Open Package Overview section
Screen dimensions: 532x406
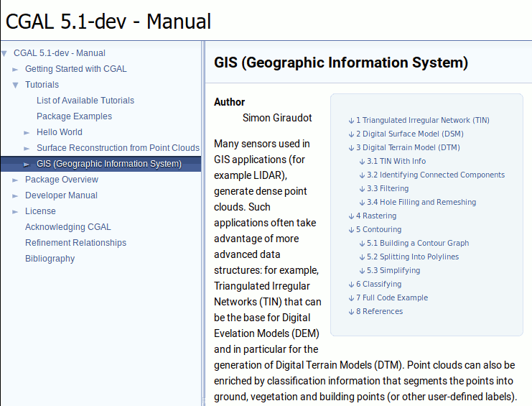point(62,180)
